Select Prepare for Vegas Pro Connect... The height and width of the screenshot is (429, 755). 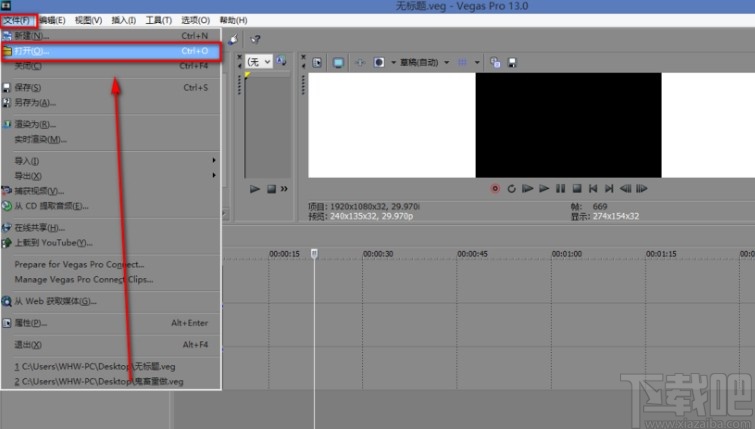tap(111, 264)
